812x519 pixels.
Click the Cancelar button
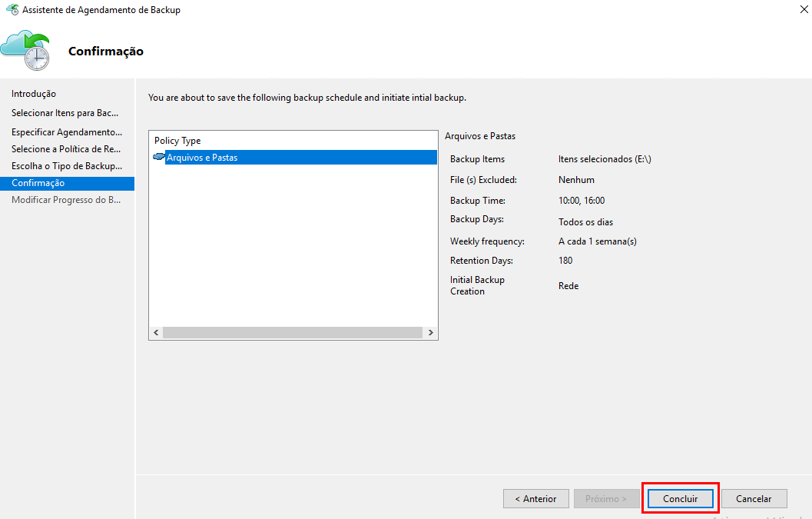(754, 499)
